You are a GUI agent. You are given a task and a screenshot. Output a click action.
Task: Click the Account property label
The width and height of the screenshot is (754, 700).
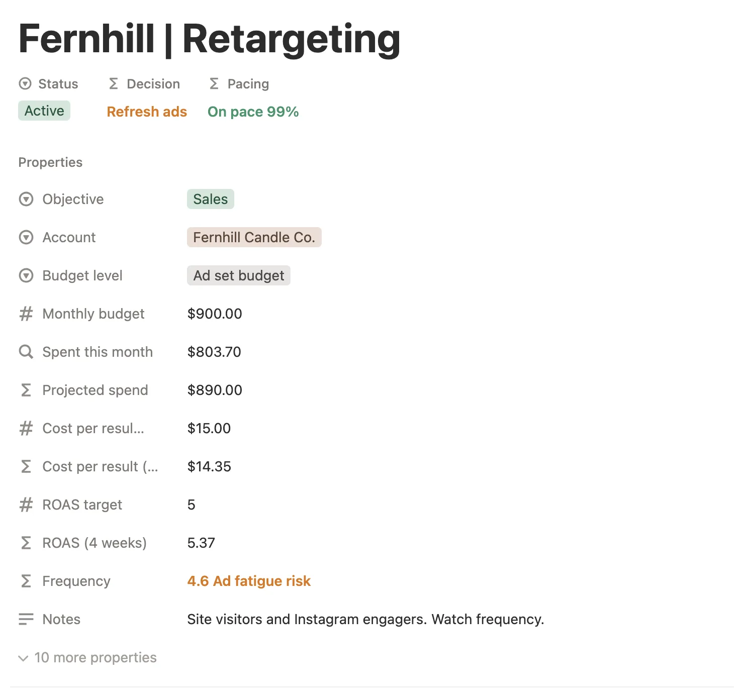[69, 238]
